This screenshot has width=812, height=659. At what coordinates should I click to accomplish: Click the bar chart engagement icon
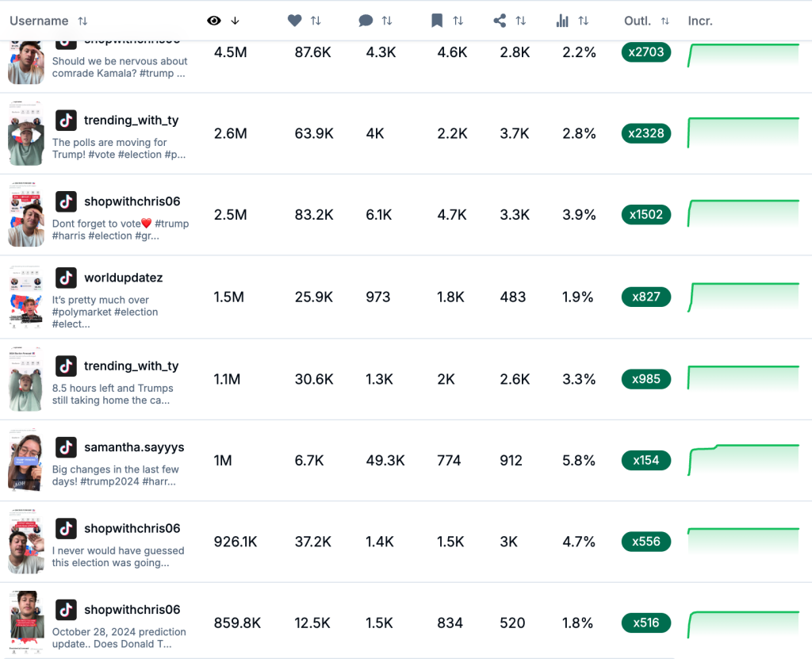(562, 21)
